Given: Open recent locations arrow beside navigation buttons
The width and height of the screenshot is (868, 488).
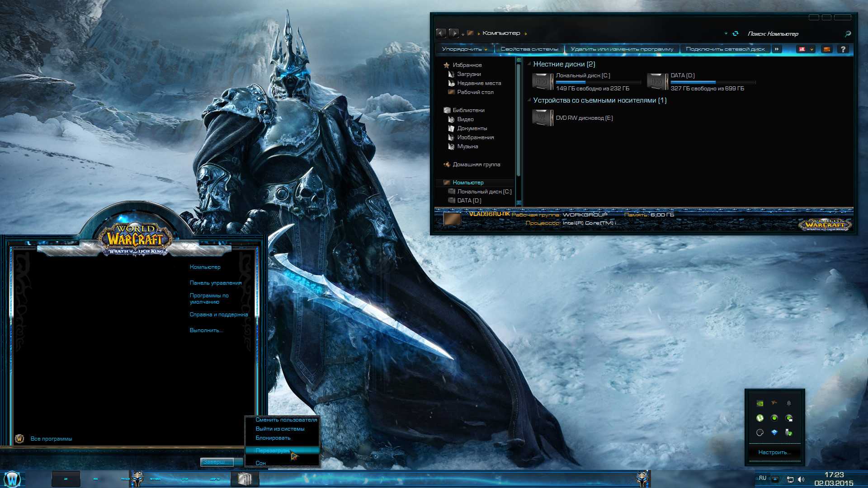Looking at the screenshot, I should [463, 34].
